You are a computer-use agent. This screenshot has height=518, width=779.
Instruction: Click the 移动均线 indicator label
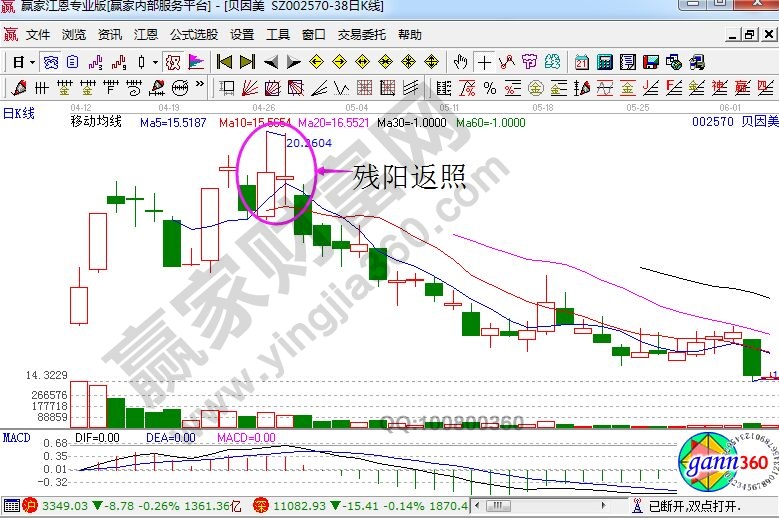tap(96, 122)
